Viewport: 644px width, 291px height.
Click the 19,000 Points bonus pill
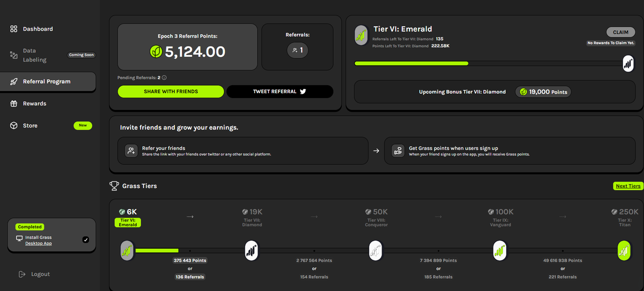point(543,92)
